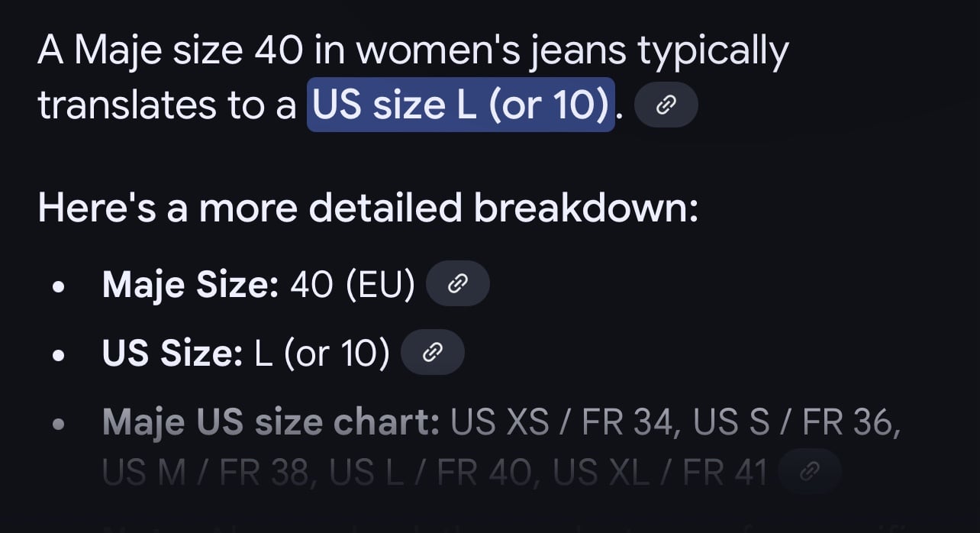Click the bullet point before US Size
980x533 pixels.
coord(59,355)
